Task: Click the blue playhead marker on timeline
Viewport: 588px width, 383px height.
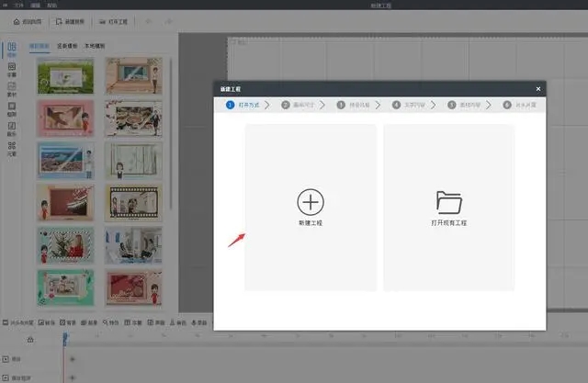Action: (x=65, y=338)
